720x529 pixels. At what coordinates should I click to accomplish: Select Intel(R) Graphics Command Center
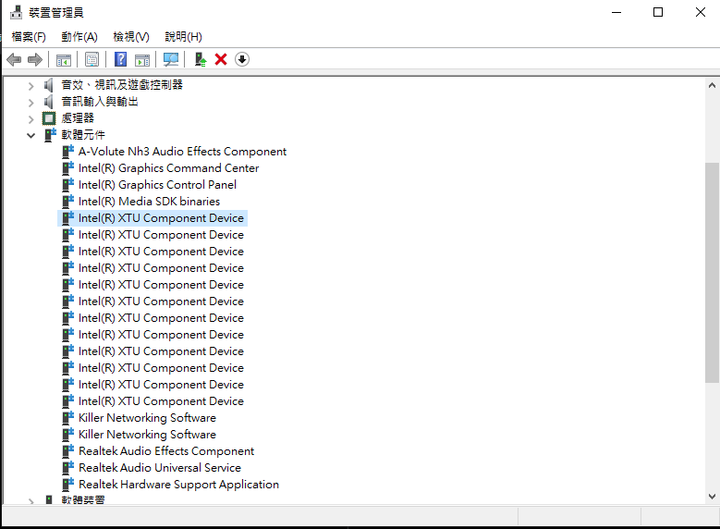[169, 168]
